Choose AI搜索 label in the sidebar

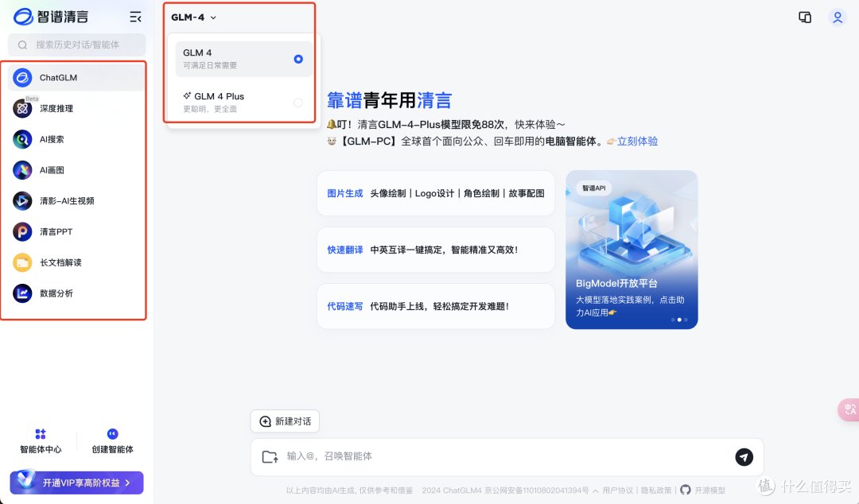pos(52,139)
